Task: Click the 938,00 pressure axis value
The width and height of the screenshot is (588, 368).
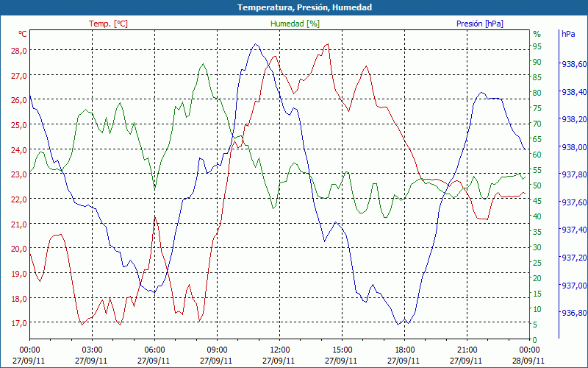Action: coord(574,147)
